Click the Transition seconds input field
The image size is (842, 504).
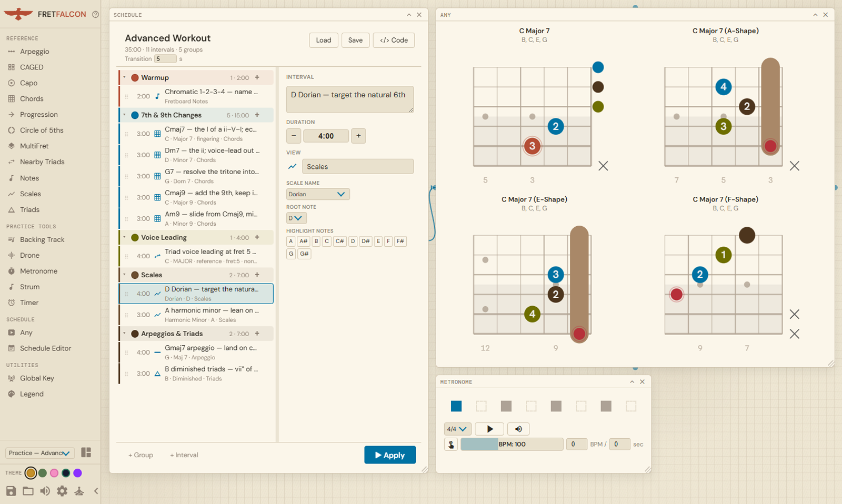coord(165,59)
